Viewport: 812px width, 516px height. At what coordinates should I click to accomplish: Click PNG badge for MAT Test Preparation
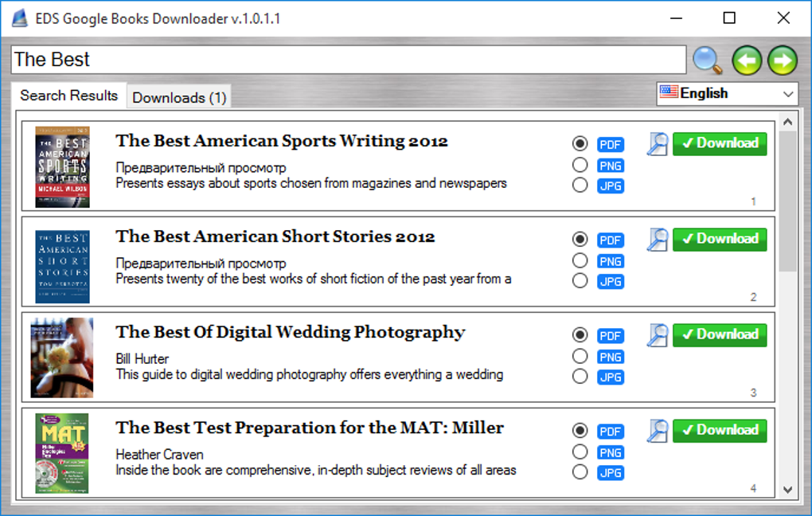[x=611, y=453]
